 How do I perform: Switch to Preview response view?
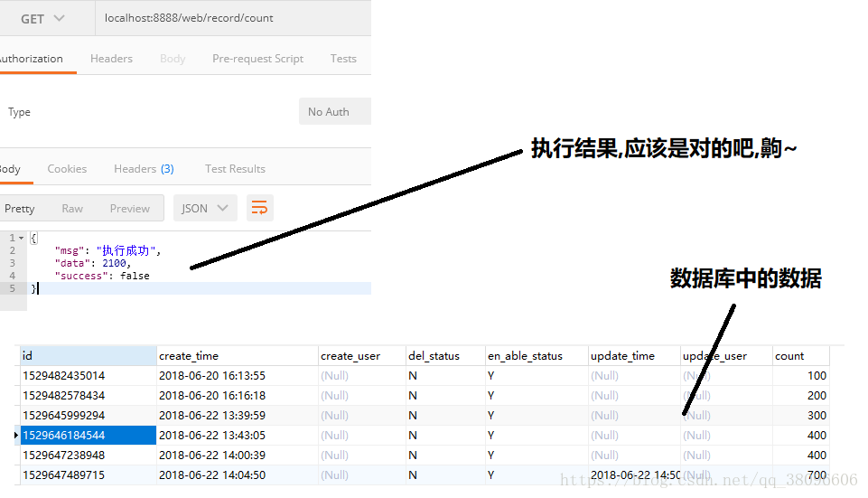[129, 209]
